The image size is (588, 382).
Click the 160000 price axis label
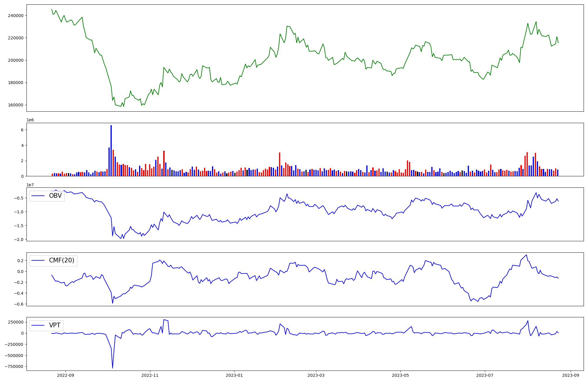click(x=16, y=105)
